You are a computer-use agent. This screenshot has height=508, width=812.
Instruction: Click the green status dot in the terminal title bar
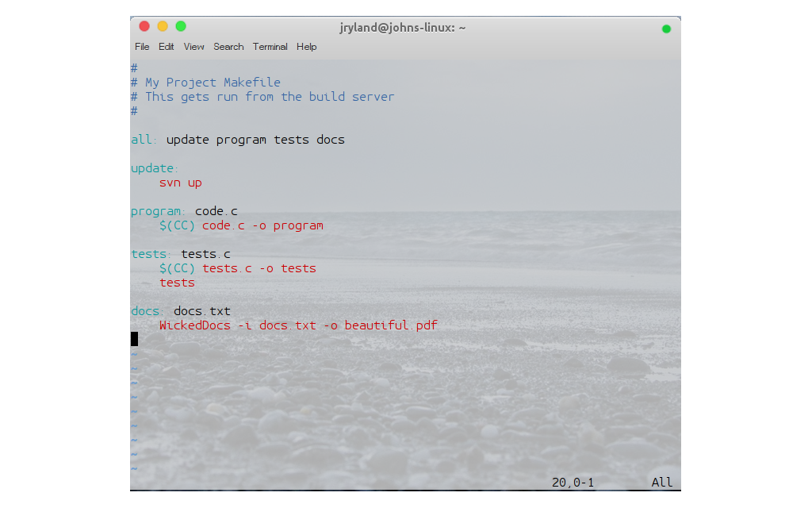tap(666, 29)
